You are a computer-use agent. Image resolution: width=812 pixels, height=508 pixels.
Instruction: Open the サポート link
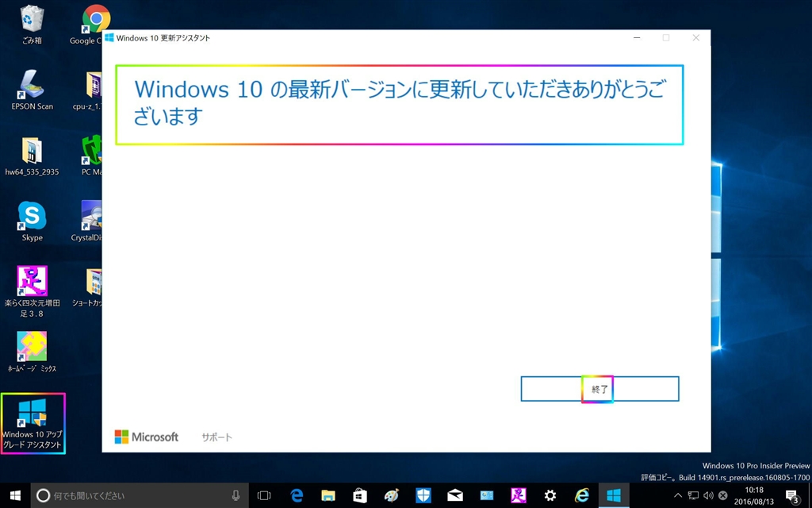pos(217,437)
